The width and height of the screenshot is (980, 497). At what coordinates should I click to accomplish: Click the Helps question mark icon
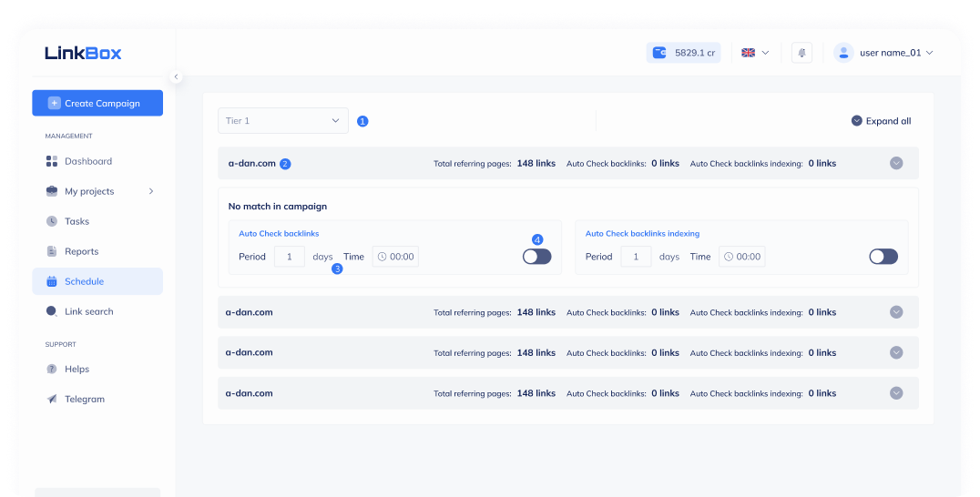pyautogui.click(x=52, y=369)
